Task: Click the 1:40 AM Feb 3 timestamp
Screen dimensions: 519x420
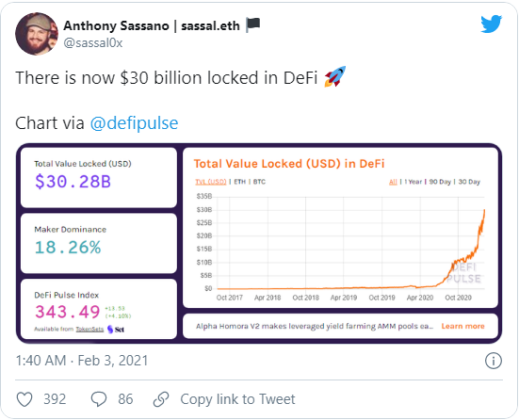Action: [82, 361]
